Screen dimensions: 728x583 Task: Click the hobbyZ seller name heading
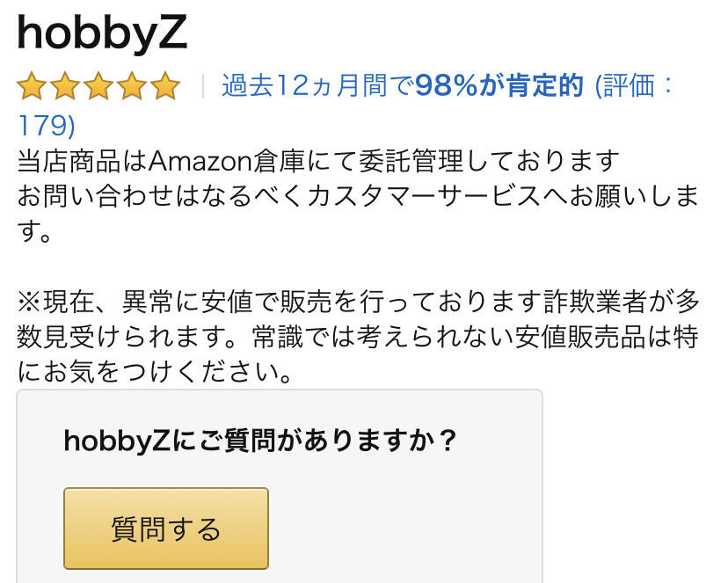click(x=102, y=33)
